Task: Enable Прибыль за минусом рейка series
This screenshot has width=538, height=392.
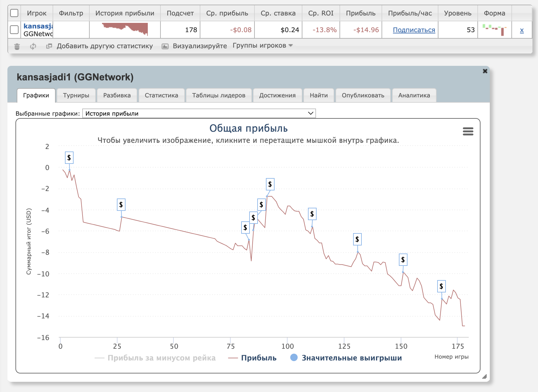Action: (x=156, y=358)
